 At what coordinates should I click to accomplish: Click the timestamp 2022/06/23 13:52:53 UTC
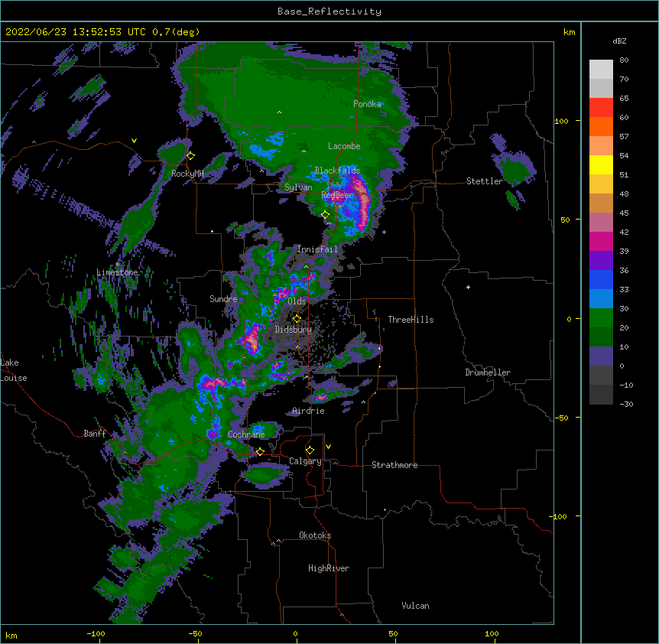pos(76,32)
